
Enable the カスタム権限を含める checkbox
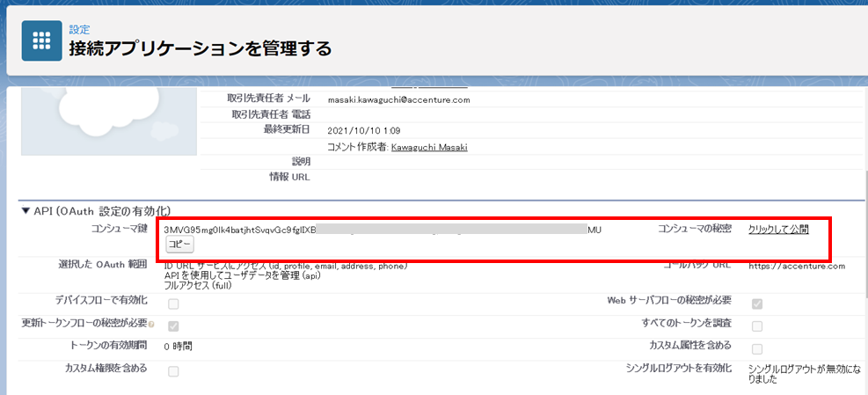173,371
